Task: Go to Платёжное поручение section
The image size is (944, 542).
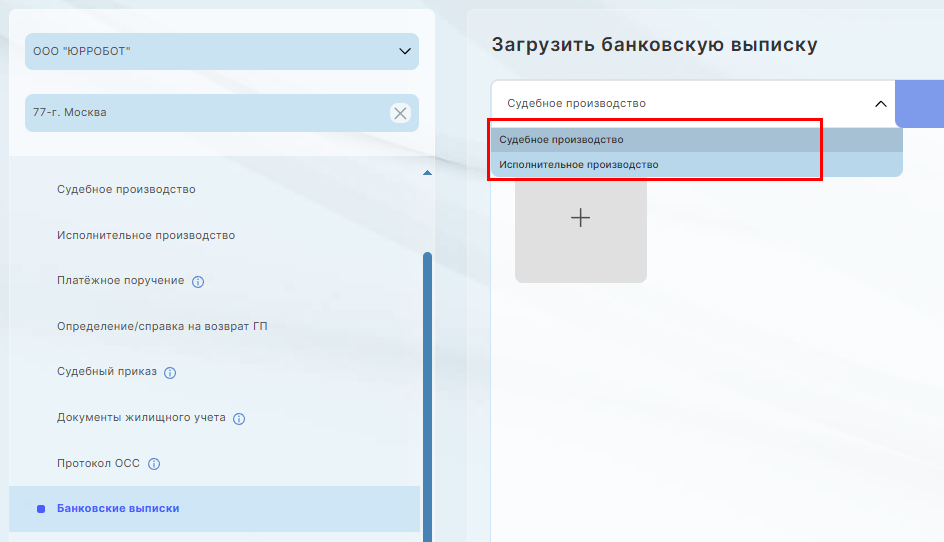Action: 120,281
